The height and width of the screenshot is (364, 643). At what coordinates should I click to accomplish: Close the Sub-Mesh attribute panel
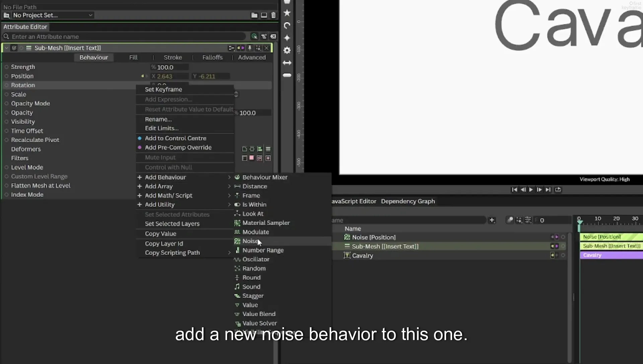tap(267, 48)
